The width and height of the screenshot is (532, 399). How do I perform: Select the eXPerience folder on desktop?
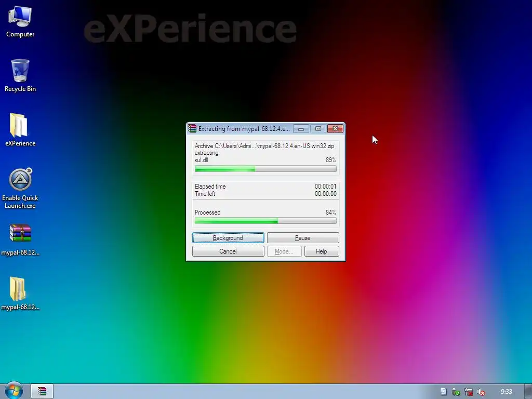(20, 129)
